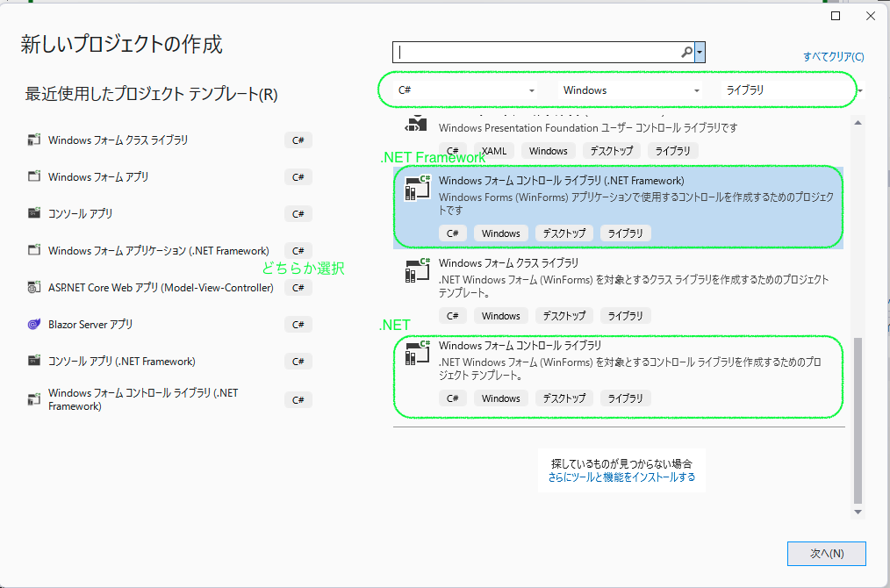The image size is (890, 588).
Task: Select Windows フォーム クラス ライブラリ template in list
Action: coord(618,290)
